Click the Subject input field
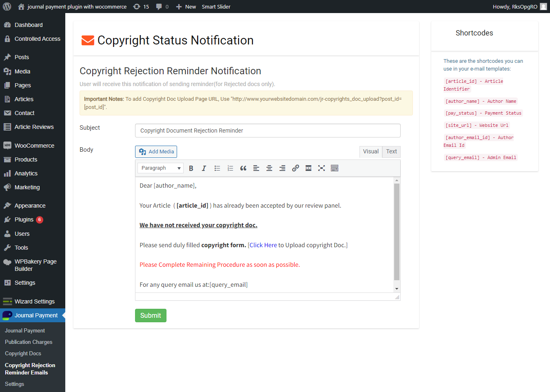Screen dimensions: 550x392 (x=268, y=131)
